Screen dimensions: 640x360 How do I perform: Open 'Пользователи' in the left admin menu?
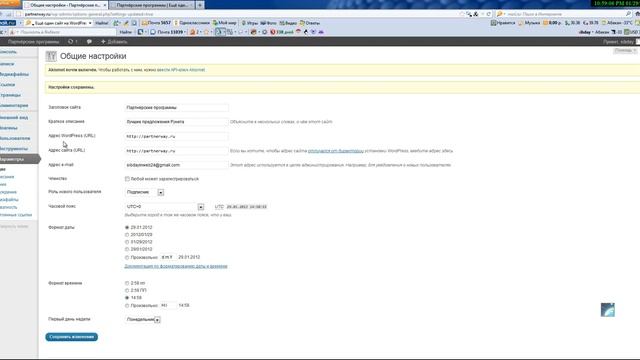pos(15,138)
